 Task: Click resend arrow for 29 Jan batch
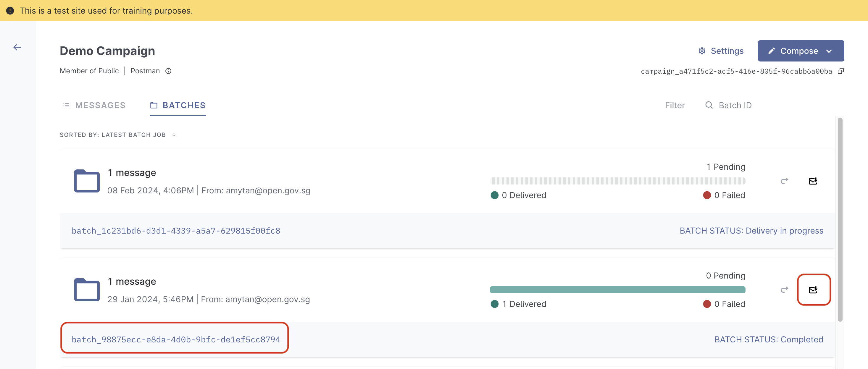coord(784,290)
